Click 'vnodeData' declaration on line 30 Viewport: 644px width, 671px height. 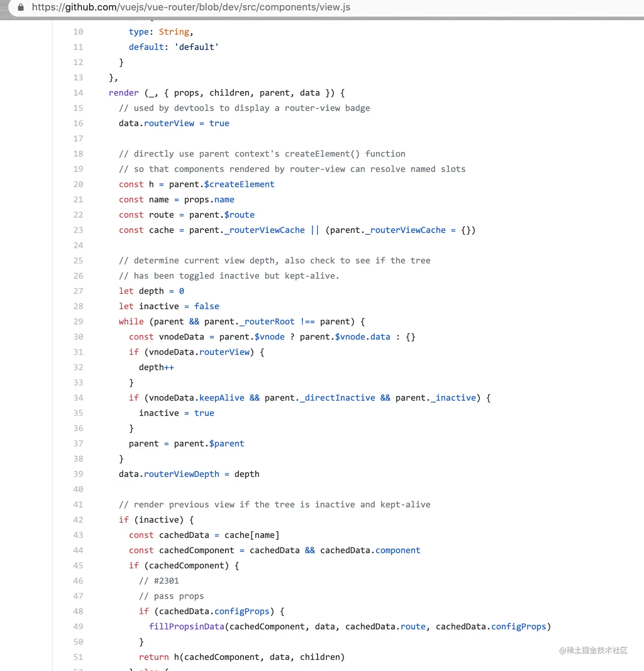tap(181, 337)
